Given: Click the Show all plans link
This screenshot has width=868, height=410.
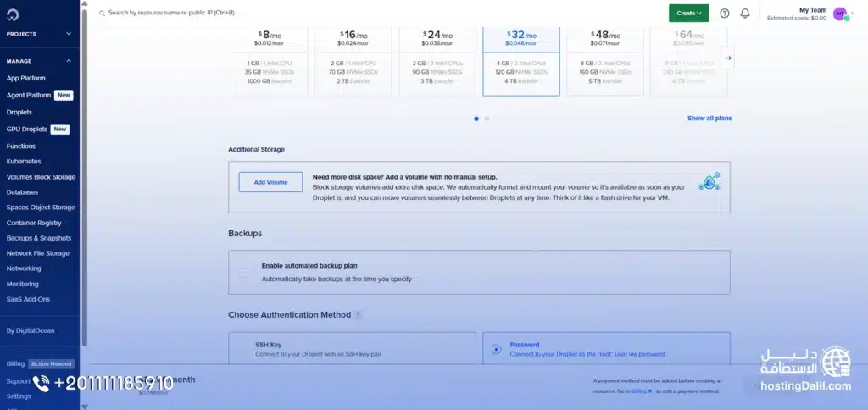Looking at the screenshot, I should (x=709, y=119).
